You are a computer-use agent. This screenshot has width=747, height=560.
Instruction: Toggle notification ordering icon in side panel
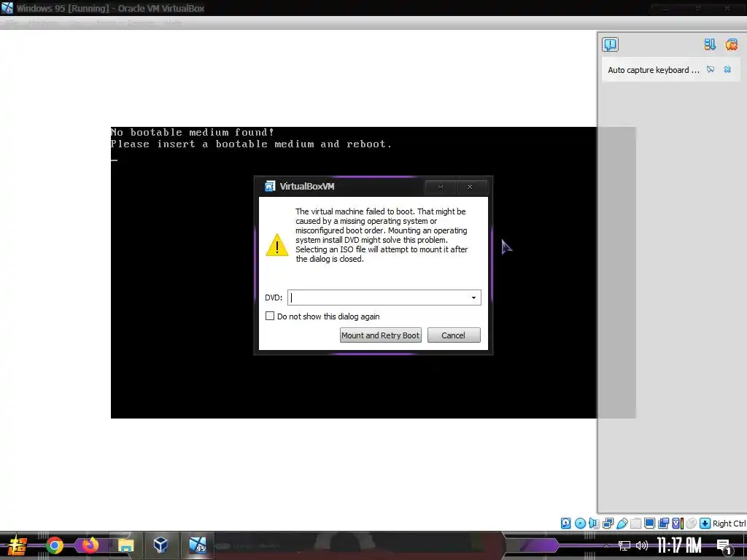(x=710, y=44)
